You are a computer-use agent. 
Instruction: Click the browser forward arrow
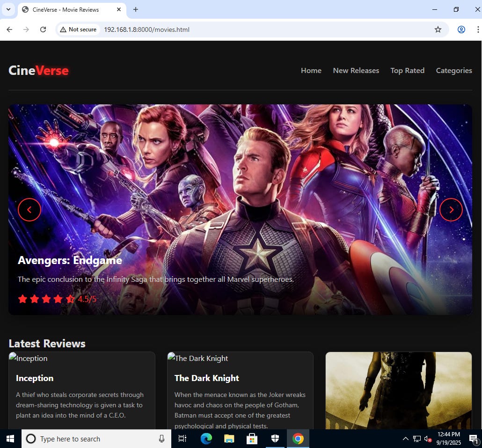click(x=26, y=29)
